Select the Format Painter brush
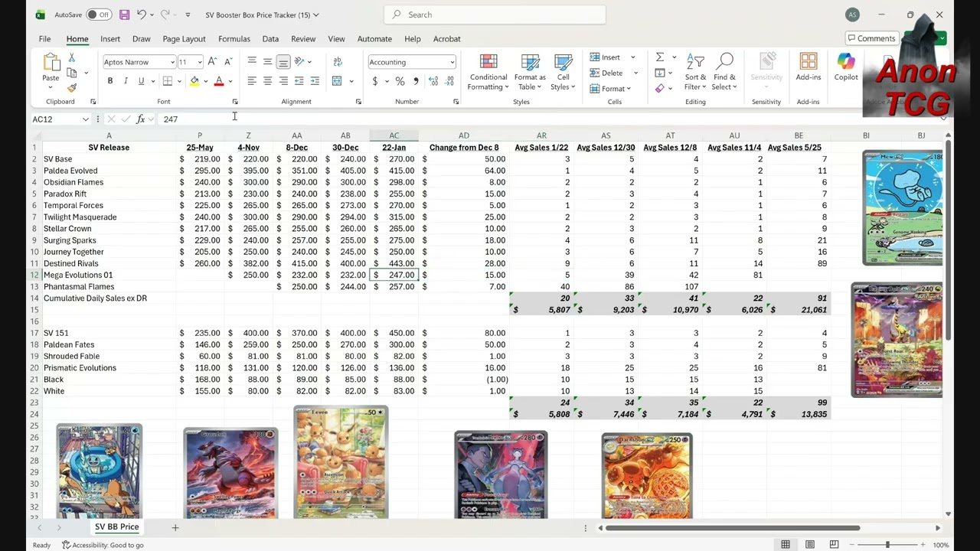980x551 pixels. point(72,87)
